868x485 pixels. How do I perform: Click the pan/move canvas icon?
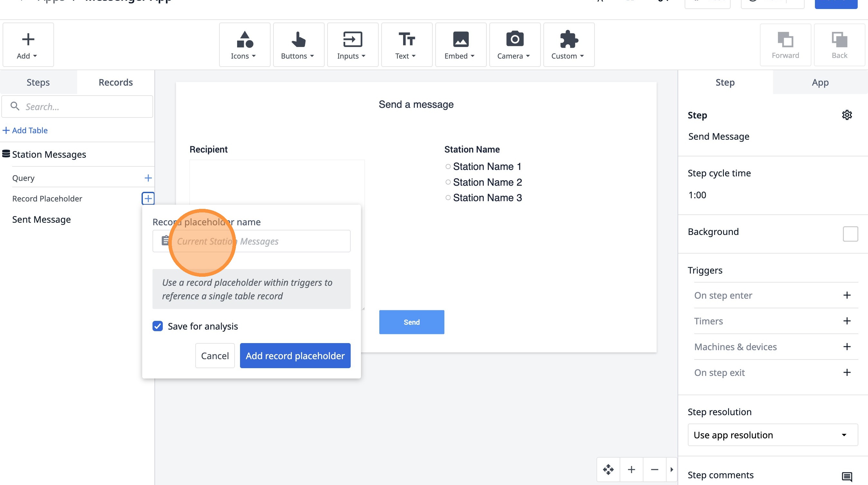(608, 469)
